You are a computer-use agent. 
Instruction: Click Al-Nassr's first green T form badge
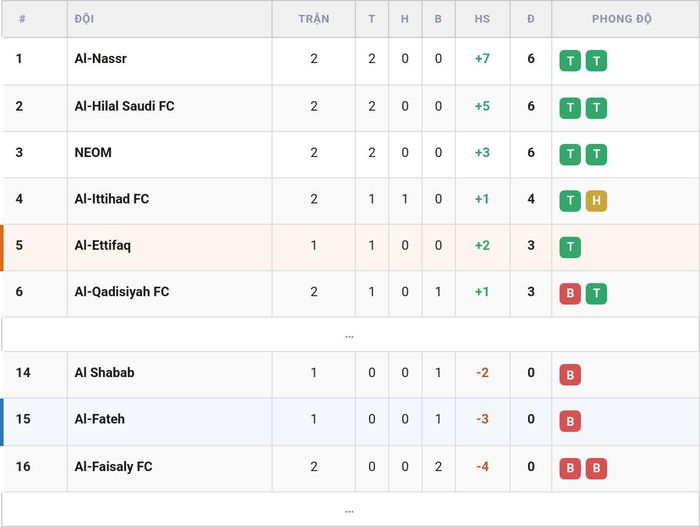tap(570, 61)
